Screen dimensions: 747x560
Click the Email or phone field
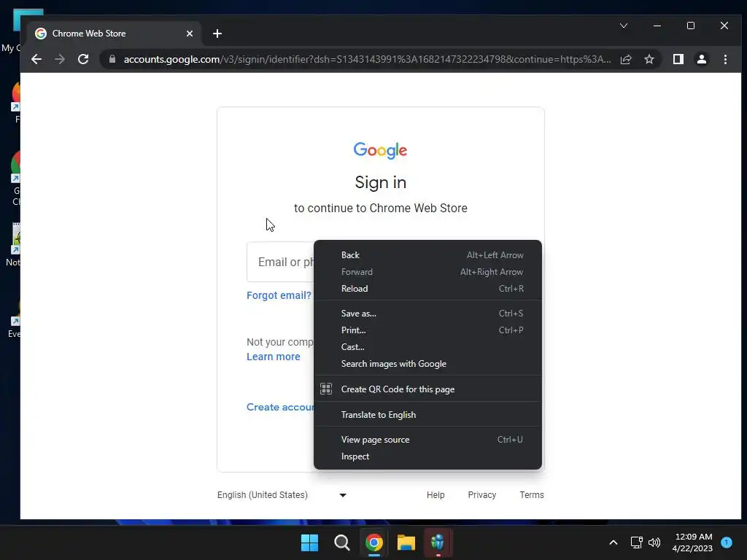[x=281, y=262]
